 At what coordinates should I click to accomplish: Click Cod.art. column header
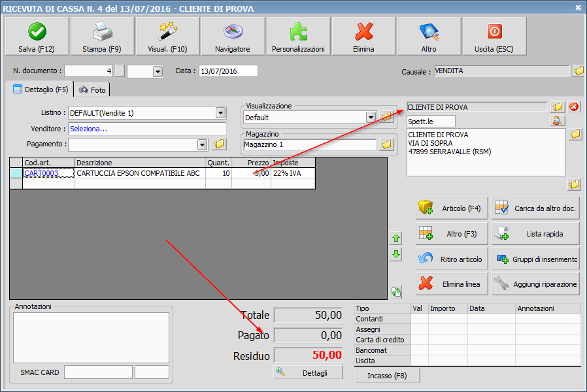tap(48, 163)
